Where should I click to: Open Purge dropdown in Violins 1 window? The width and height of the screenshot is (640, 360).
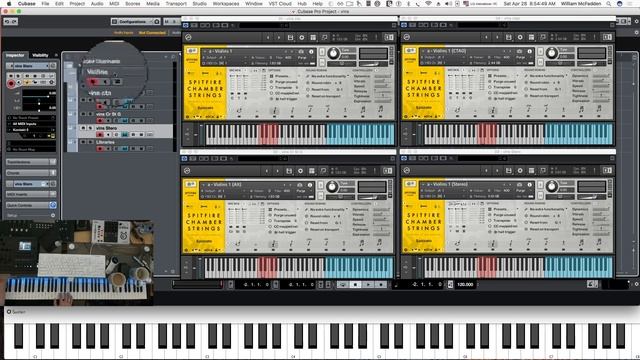(302, 58)
